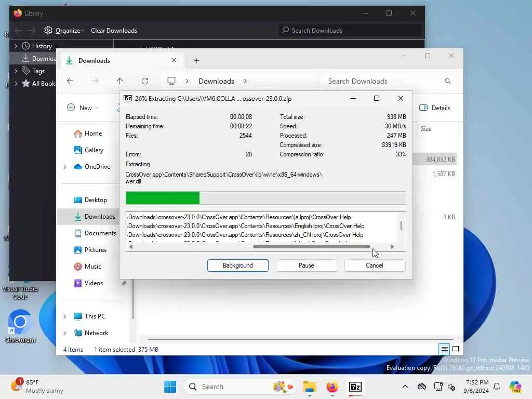Open OneDrive in Explorer sidebar
This screenshot has width=532, height=399.
tap(92, 167)
